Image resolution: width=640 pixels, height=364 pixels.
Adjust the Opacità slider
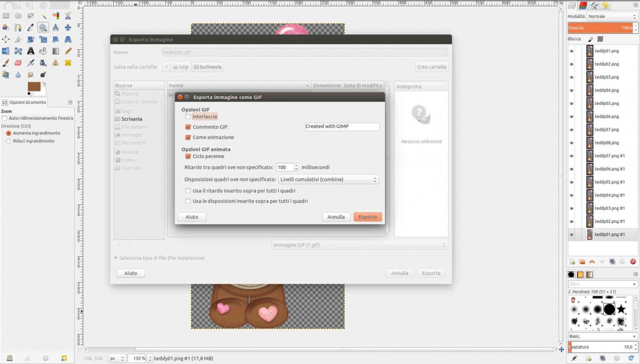(599, 27)
